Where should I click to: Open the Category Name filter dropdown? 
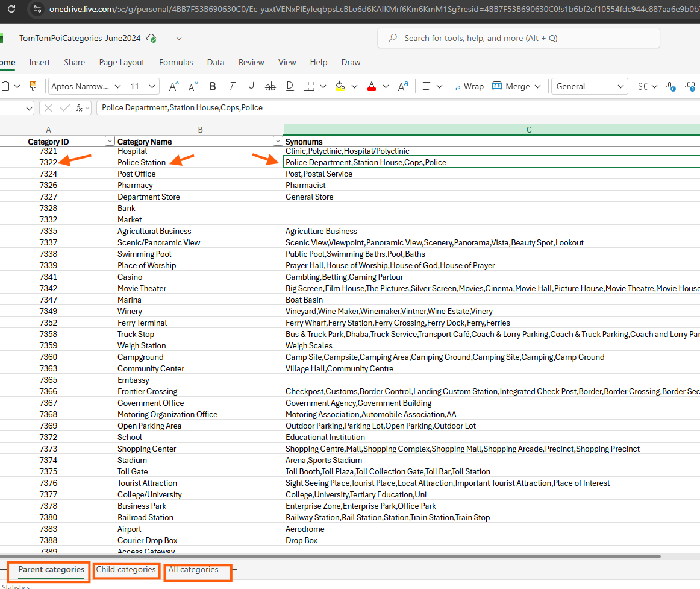(x=278, y=141)
